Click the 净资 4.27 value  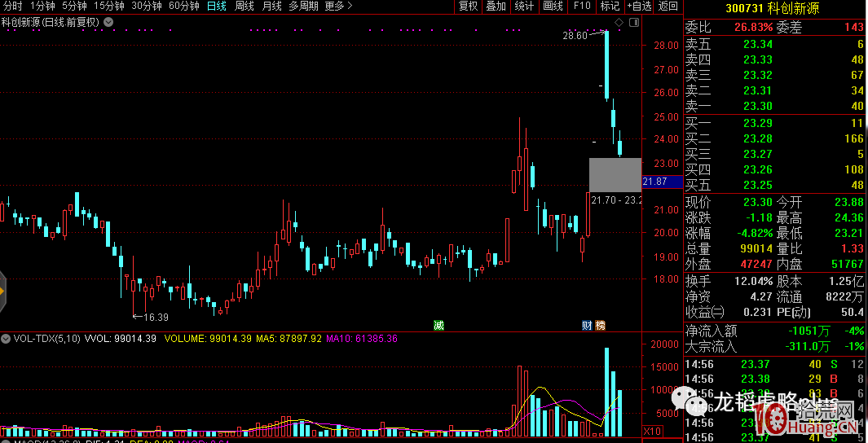(x=762, y=296)
